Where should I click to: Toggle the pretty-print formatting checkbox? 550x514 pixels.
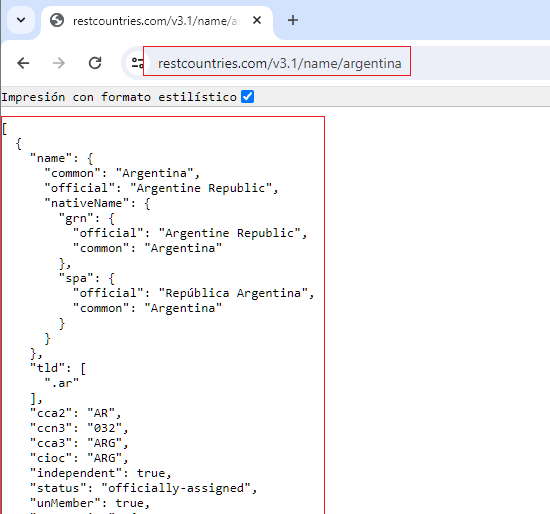(247, 96)
